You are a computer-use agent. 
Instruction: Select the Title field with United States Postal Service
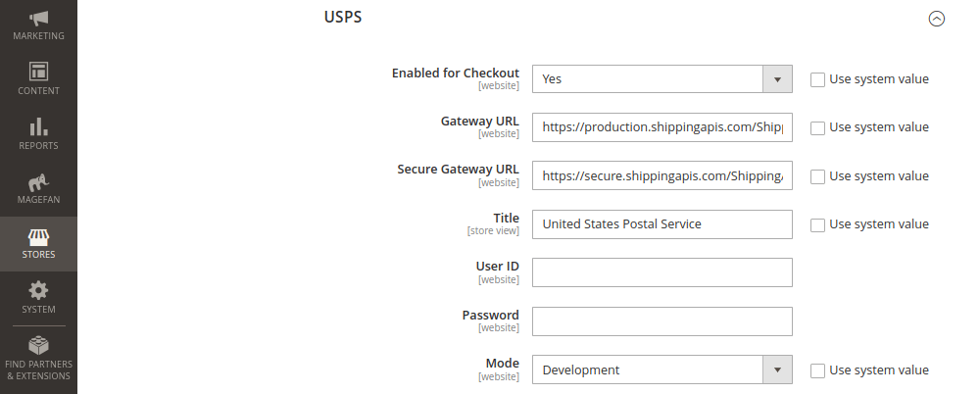tap(661, 223)
